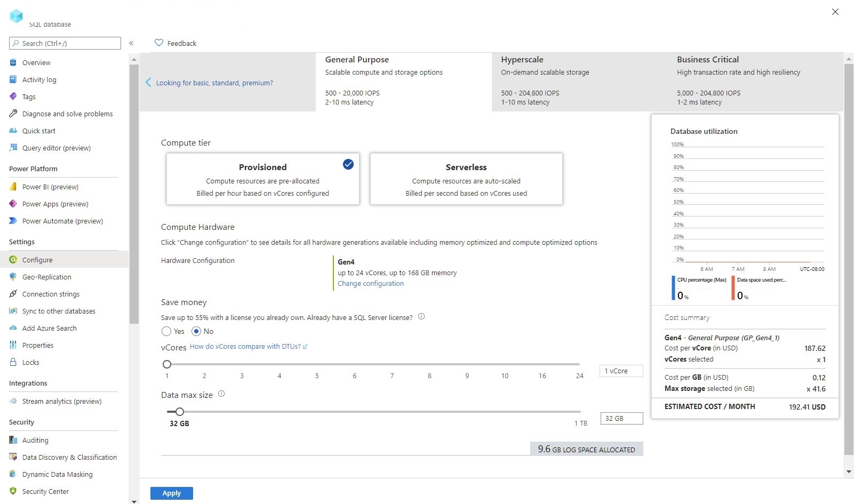
Task: Select the No license radio button
Action: pyautogui.click(x=196, y=331)
